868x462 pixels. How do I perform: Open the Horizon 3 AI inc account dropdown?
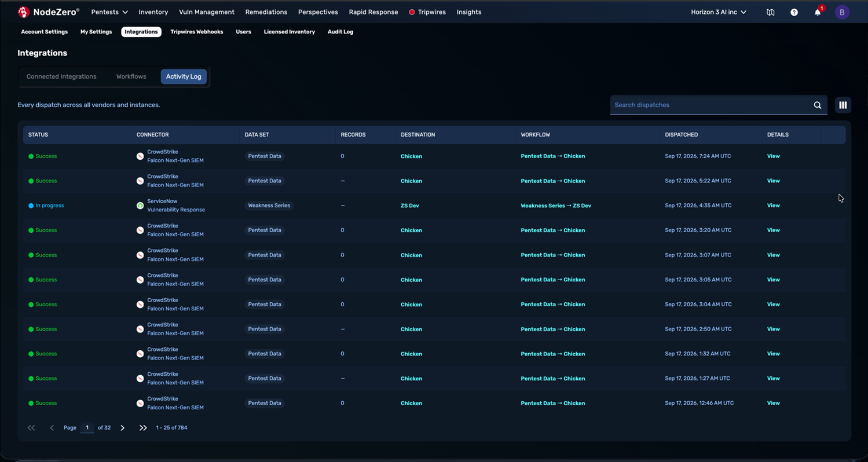(x=719, y=12)
